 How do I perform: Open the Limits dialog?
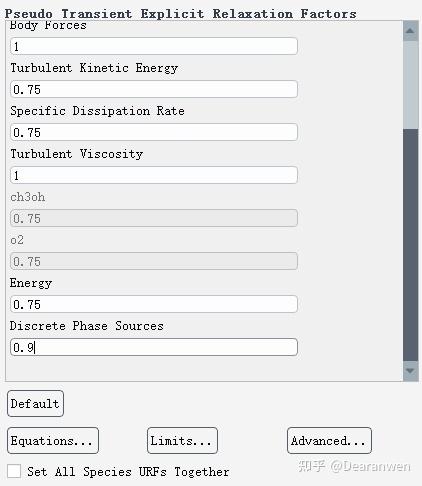[x=182, y=441]
